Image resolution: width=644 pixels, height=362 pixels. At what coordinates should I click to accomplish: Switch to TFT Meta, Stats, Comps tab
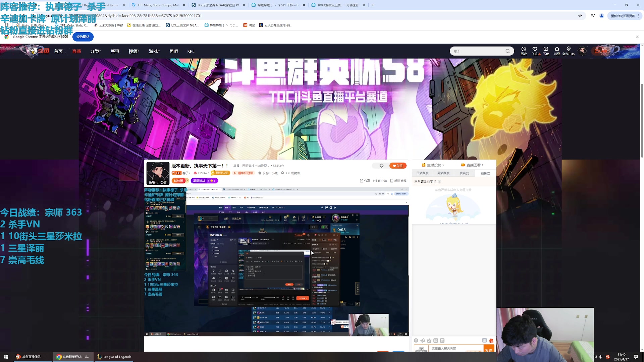tap(158, 5)
